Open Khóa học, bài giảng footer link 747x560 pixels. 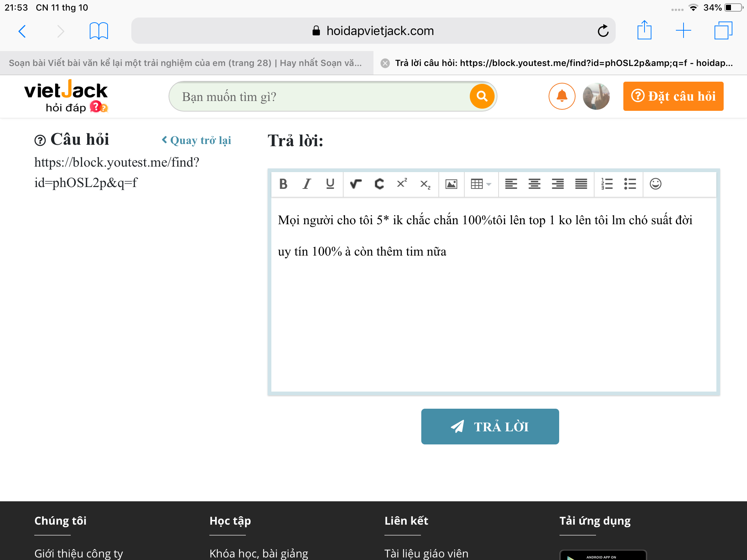(259, 553)
